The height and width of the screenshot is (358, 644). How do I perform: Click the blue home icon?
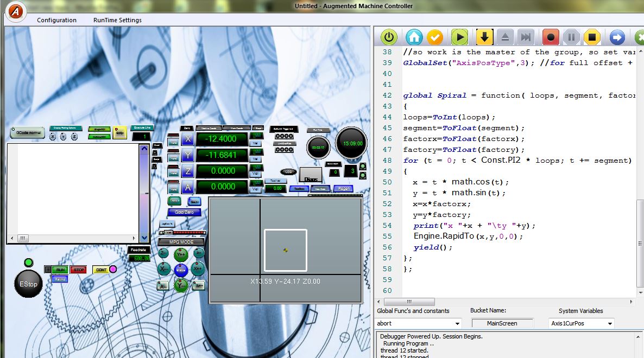tap(414, 37)
